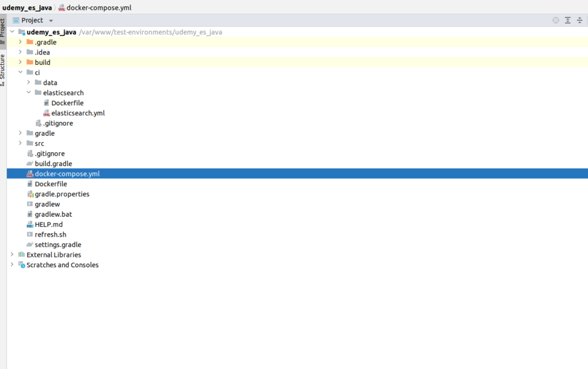Image resolution: width=588 pixels, height=369 pixels.
Task: Collapse the ci folder in the tree
Action: (20, 72)
